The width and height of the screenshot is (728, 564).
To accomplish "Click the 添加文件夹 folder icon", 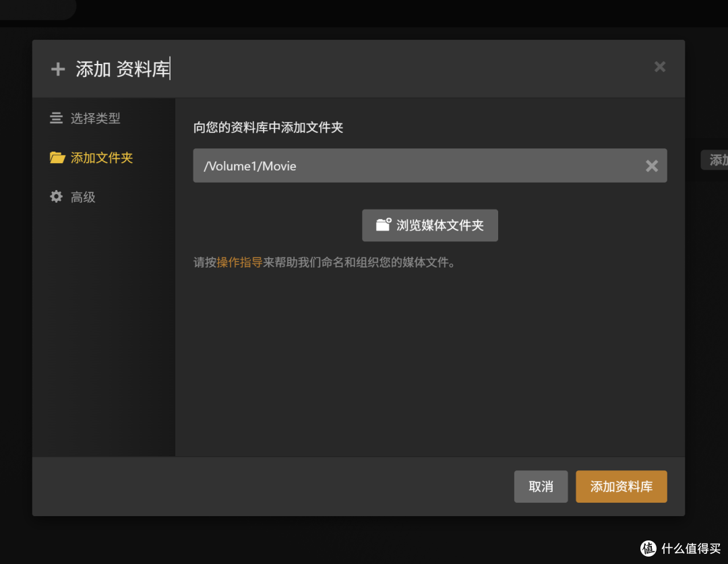I will click(57, 158).
